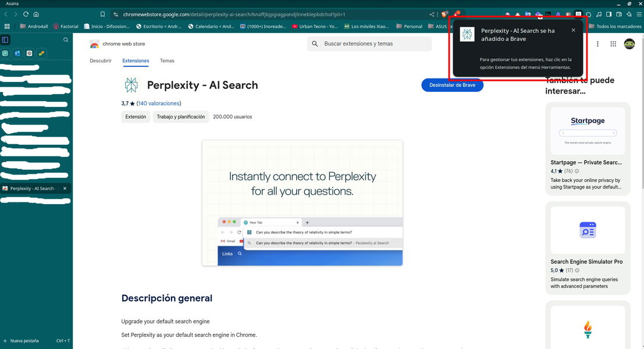Open the Leo AI assistant icon
The image size is (644, 349).
click(x=629, y=15)
